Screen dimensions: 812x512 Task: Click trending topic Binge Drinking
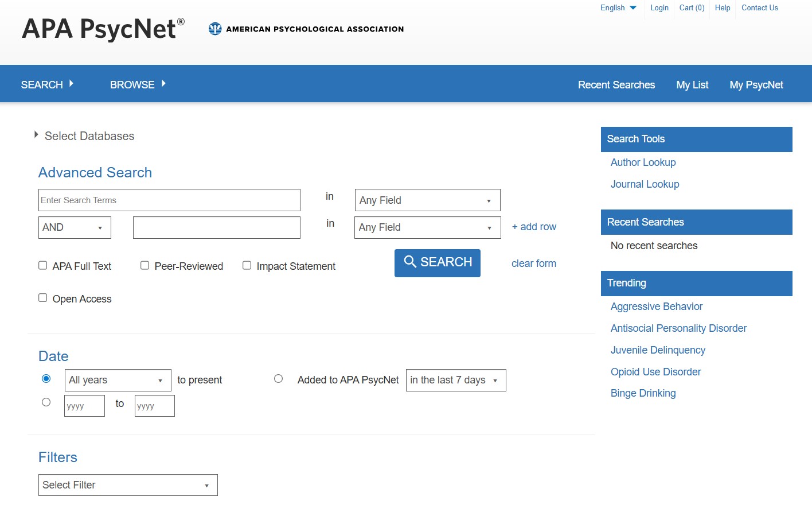[x=643, y=393]
